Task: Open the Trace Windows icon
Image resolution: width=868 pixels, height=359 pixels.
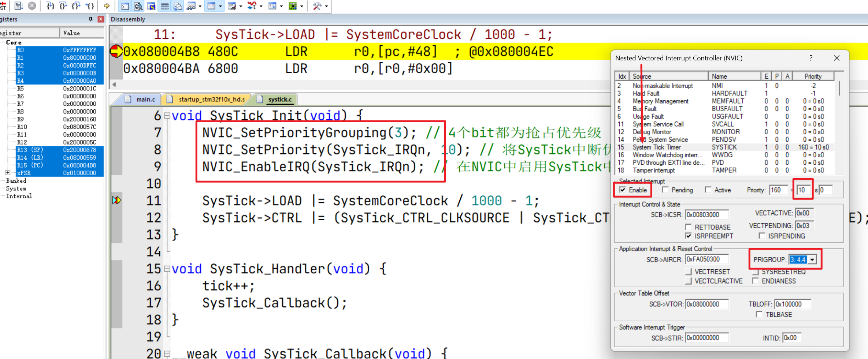Action: [272, 6]
